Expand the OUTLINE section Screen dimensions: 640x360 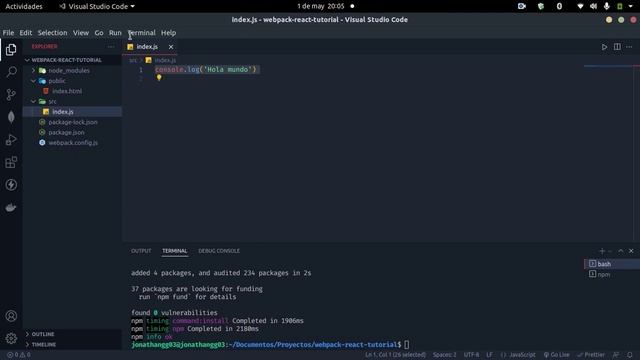(42, 334)
